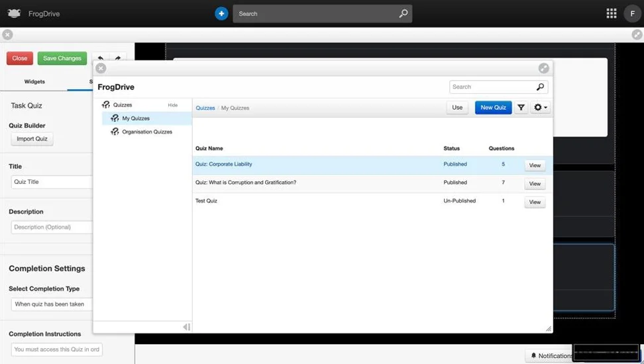Click the top bar search magnifier icon
Screen dimensions: 644x364
403,13
